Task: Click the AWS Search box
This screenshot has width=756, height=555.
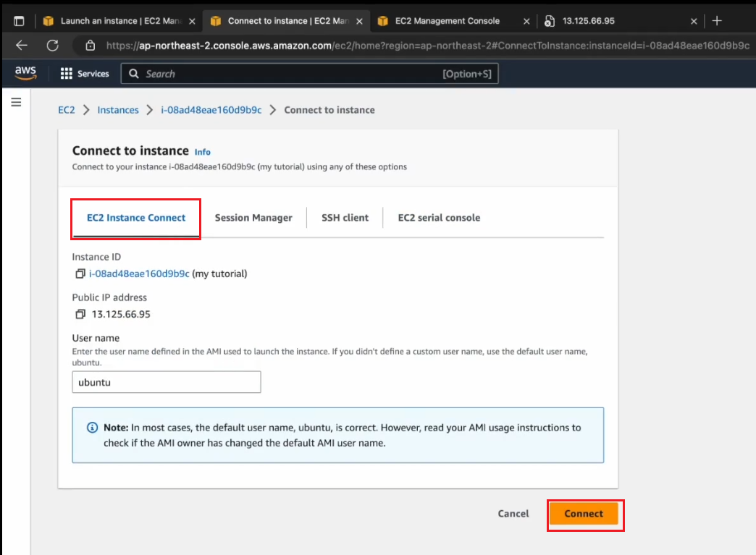Action: (309, 74)
